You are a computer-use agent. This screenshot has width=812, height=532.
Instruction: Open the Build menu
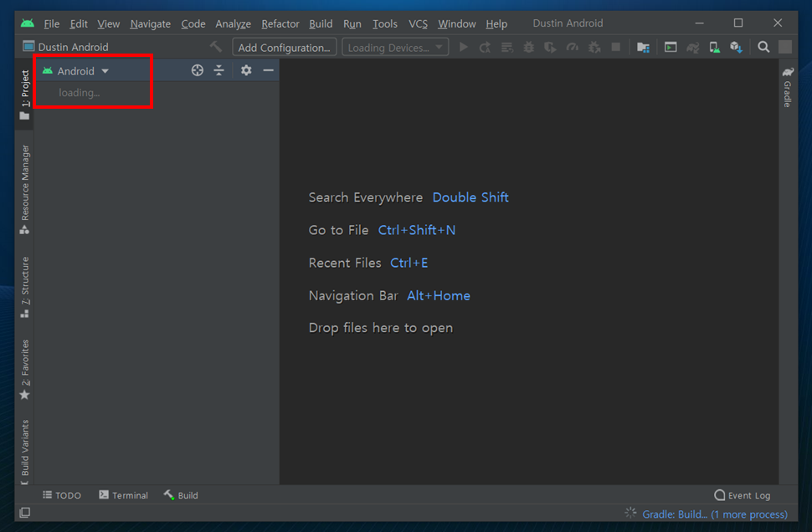[x=321, y=23]
